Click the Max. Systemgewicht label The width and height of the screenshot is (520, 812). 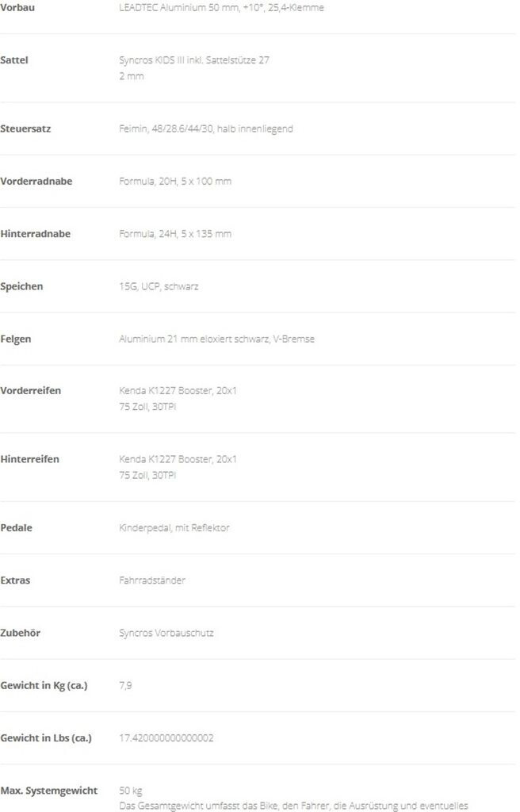[49, 791]
